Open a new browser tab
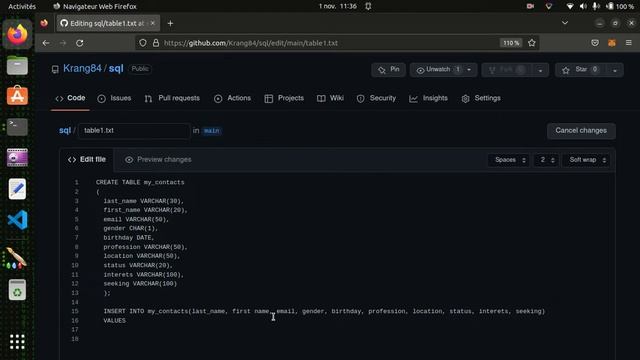Image resolution: width=640 pixels, height=360 pixels. pyautogui.click(x=170, y=24)
